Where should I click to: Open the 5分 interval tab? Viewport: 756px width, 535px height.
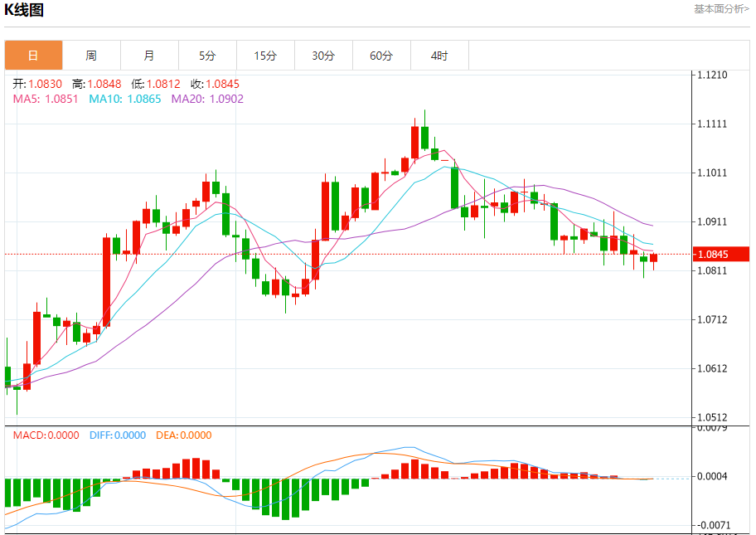207,56
